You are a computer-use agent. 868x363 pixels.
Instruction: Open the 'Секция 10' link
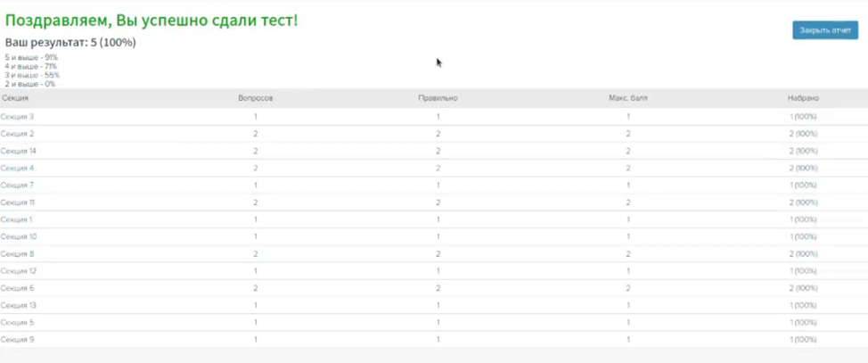19,236
